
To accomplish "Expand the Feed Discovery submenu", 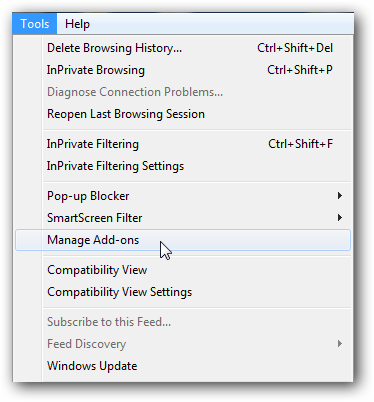I will point(183,344).
